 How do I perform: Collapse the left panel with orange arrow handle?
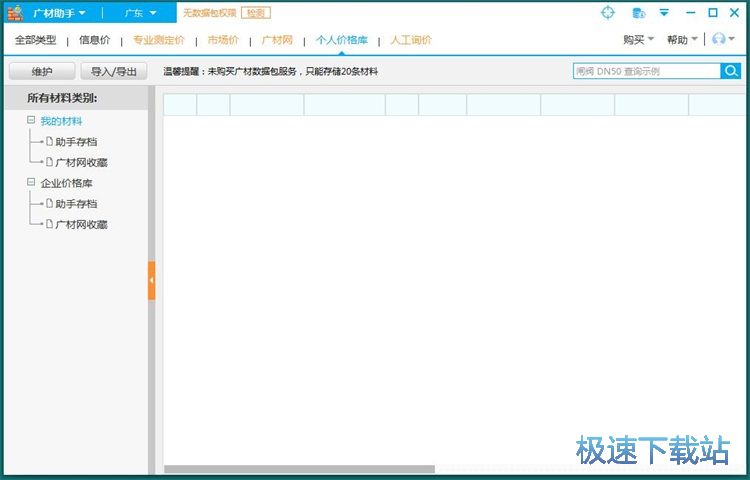click(152, 281)
